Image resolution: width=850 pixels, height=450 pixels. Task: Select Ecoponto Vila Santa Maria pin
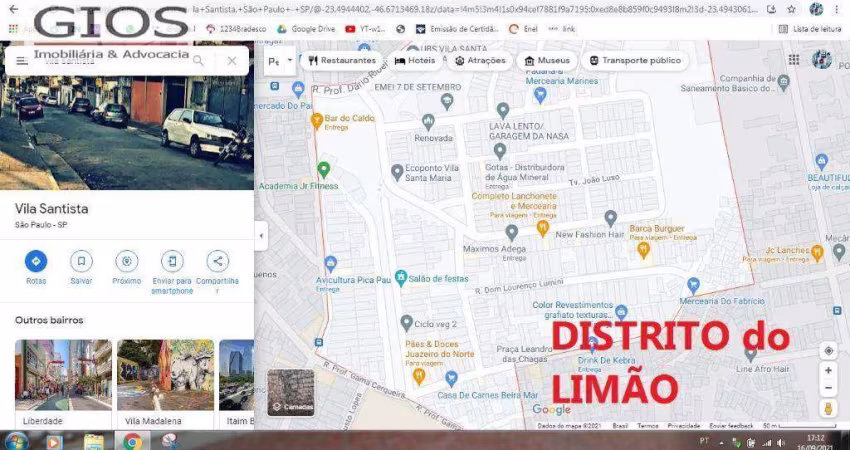coord(397,172)
